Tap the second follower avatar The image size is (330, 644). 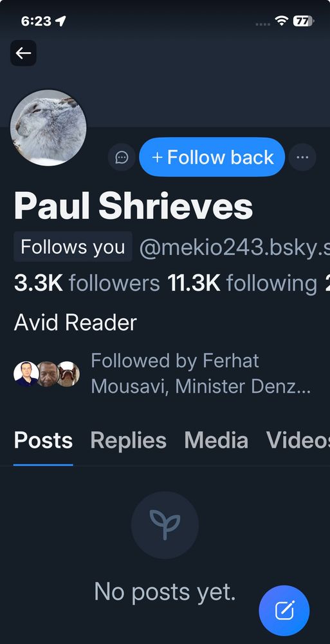tap(48, 374)
